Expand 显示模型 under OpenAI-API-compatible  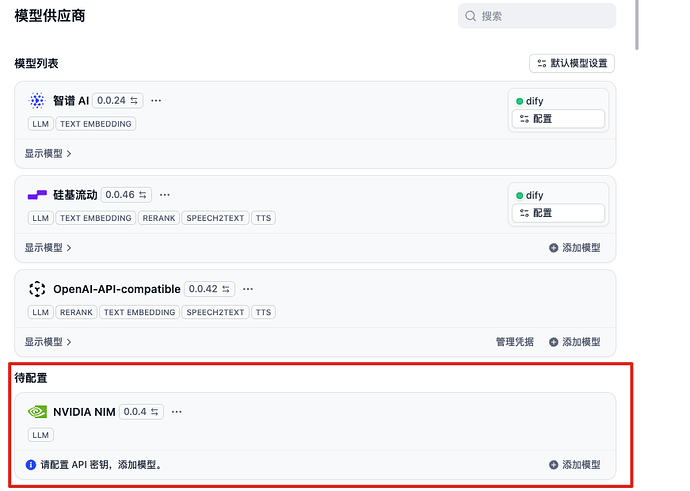[48, 342]
